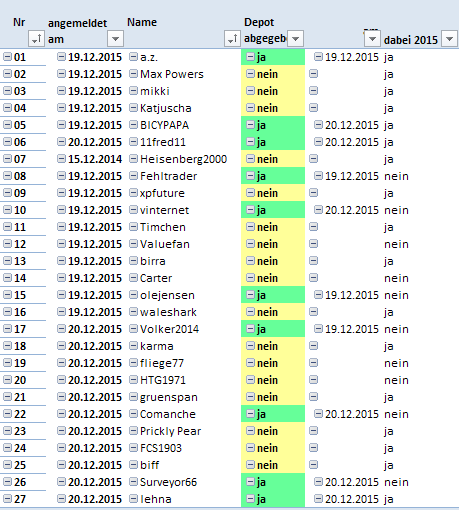Collapse the name group 'Heisenberg2000'

(x=133, y=159)
